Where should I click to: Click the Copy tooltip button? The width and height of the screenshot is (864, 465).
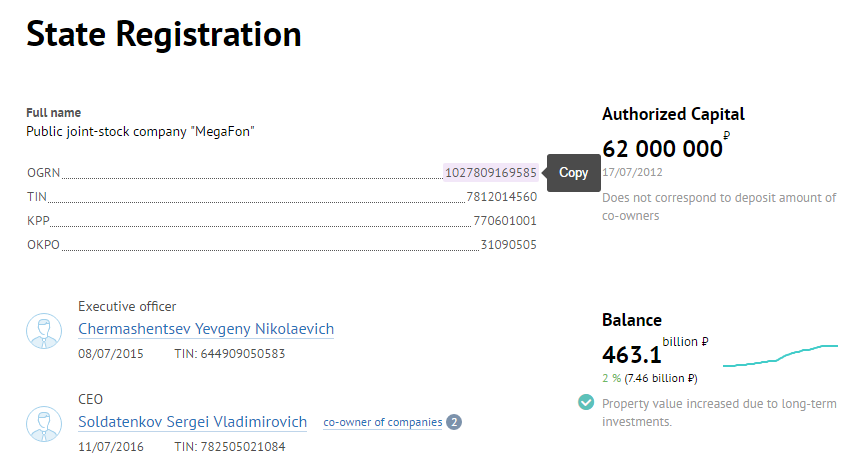pos(574,173)
